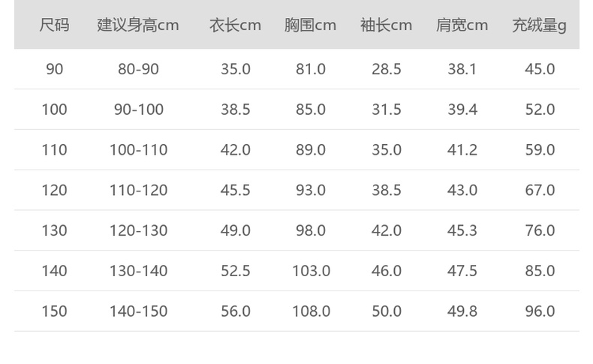Click the 103.0 chest measurement cell
The width and height of the screenshot is (593, 364).
[311, 271]
